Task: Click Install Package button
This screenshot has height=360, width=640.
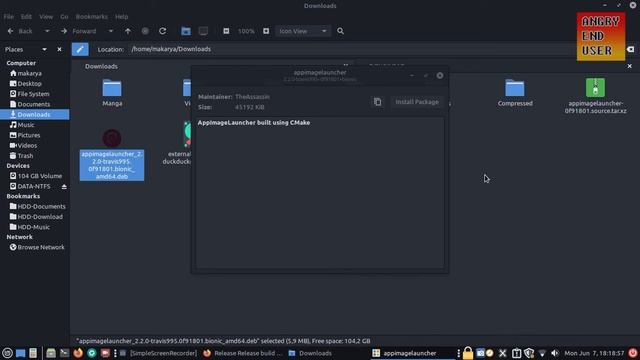Action: click(x=417, y=102)
